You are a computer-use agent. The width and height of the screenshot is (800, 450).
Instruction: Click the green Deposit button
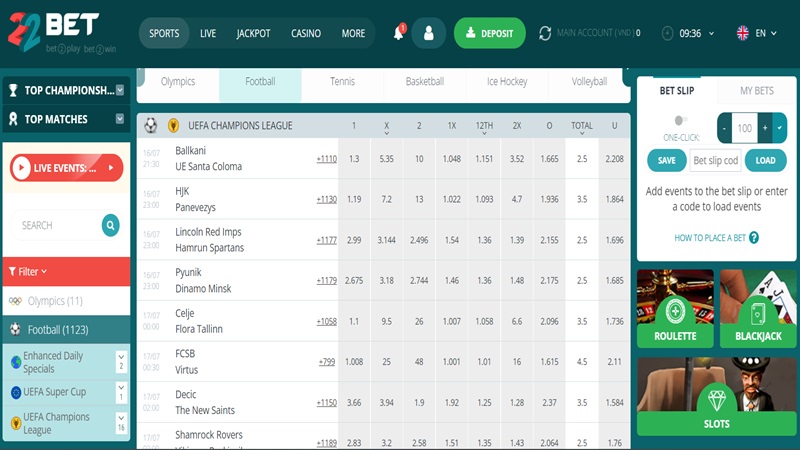[489, 33]
